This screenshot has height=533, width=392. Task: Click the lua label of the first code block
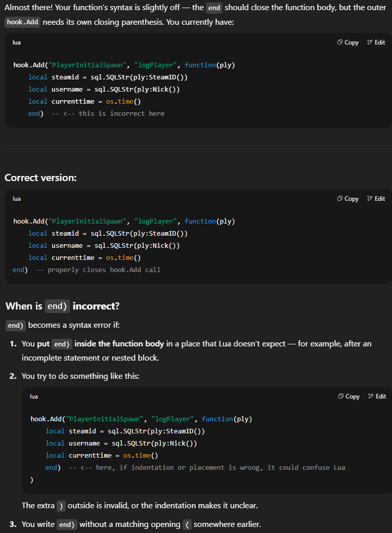[17, 42]
